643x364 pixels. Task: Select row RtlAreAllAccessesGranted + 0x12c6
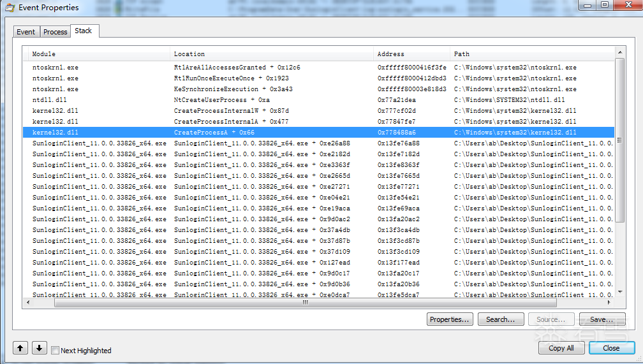click(x=319, y=67)
